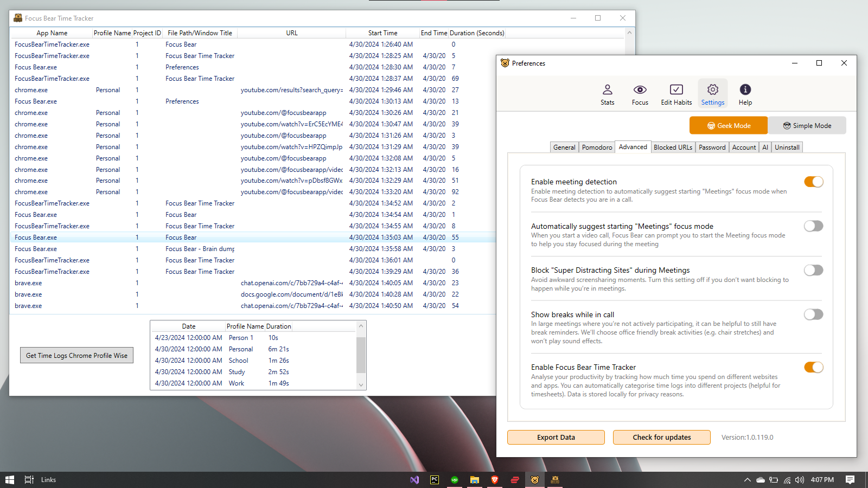Click Check for updates button
The width and height of the screenshot is (868, 488).
pyautogui.click(x=661, y=438)
